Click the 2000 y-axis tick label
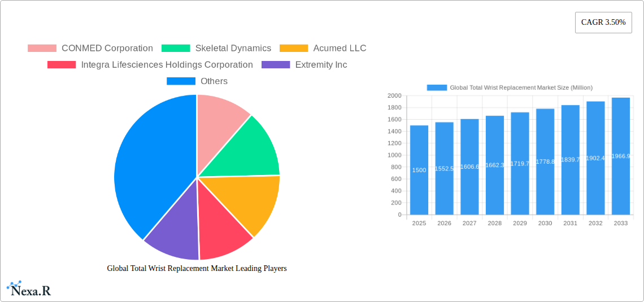Viewport: 644px width, 302px height. 394,95
